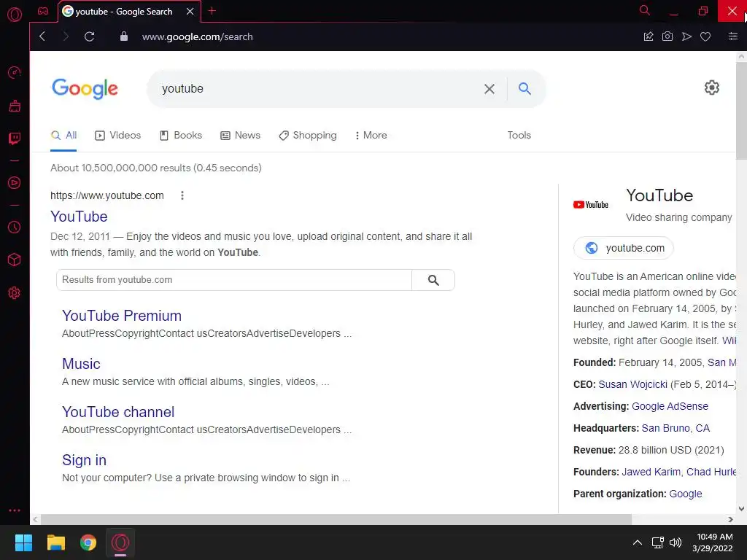Open Jawed Karim founder link

(x=651, y=472)
